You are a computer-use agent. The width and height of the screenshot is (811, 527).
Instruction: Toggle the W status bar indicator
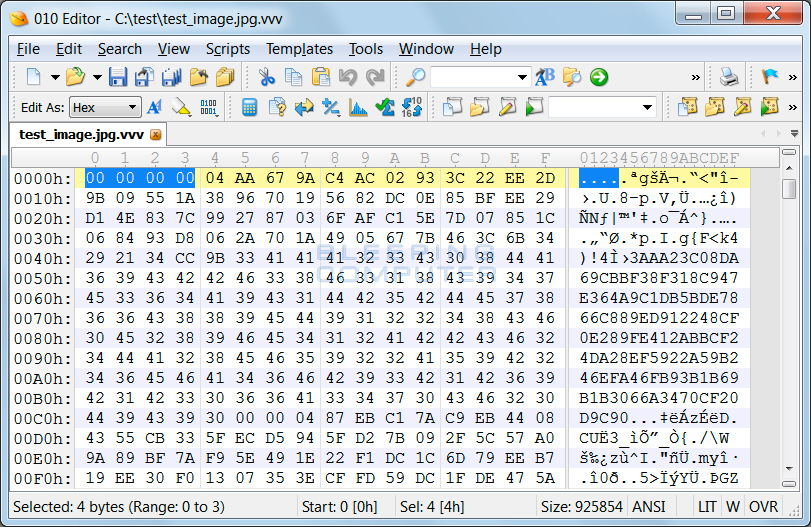coord(732,507)
